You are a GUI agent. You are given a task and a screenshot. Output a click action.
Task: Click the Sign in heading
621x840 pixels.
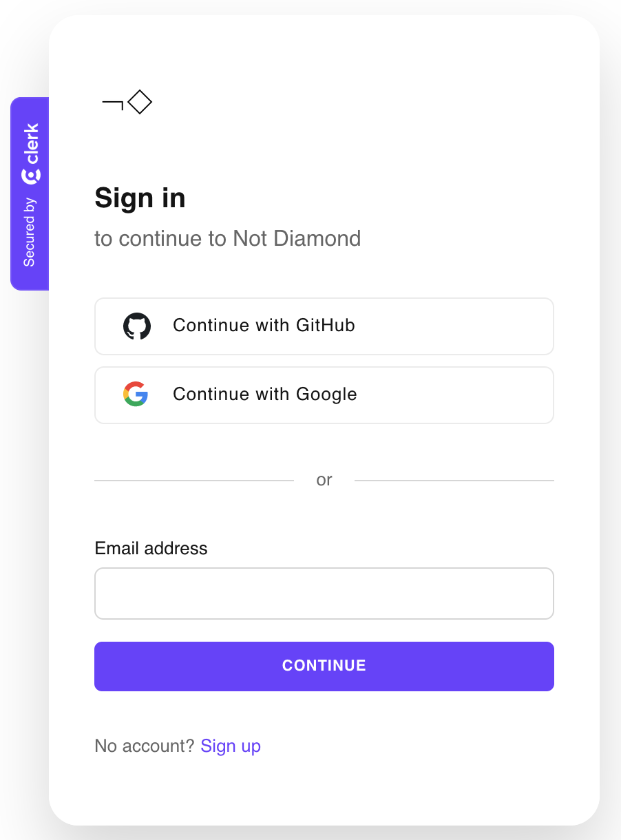click(140, 198)
